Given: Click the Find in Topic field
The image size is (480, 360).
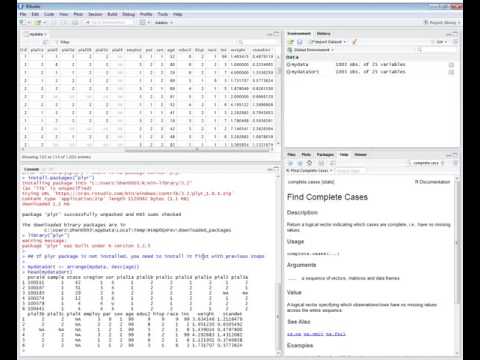Looking at the screenshot, I should click(x=350, y=171).
